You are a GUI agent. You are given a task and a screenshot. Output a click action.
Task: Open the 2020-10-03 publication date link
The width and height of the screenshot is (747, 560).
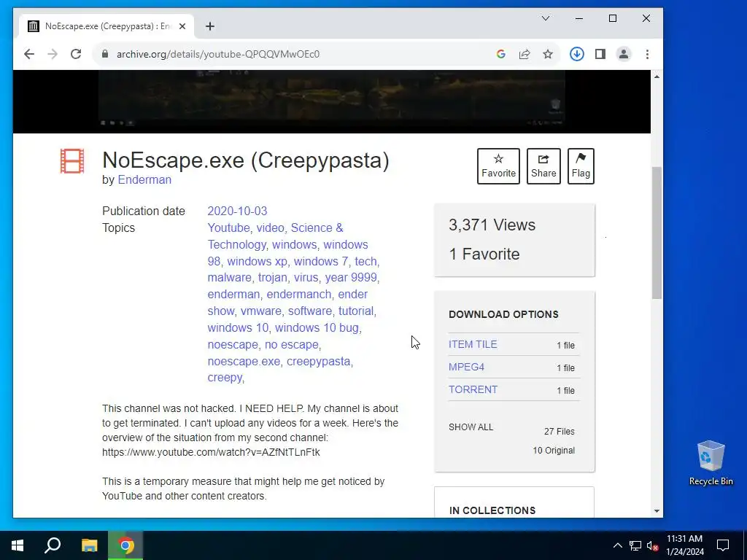[x=237, y=211]
